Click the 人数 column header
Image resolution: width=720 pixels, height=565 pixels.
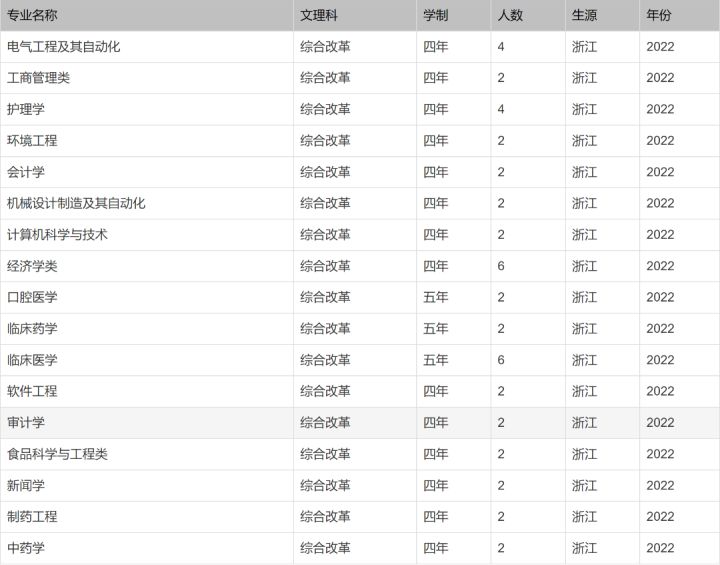510,15
